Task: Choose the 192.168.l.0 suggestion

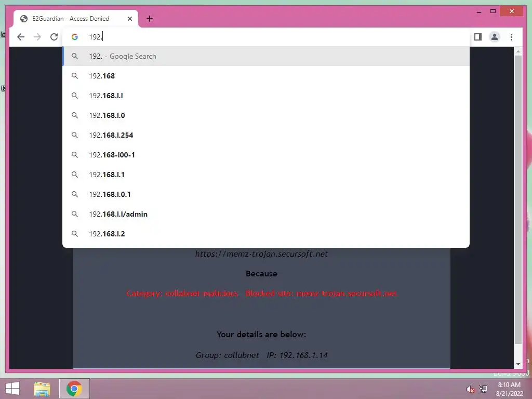Action: (266, 115)
